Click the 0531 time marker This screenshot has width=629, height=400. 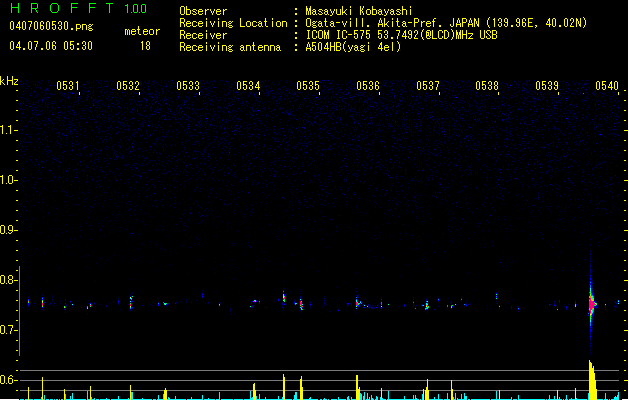coord(68,86)
